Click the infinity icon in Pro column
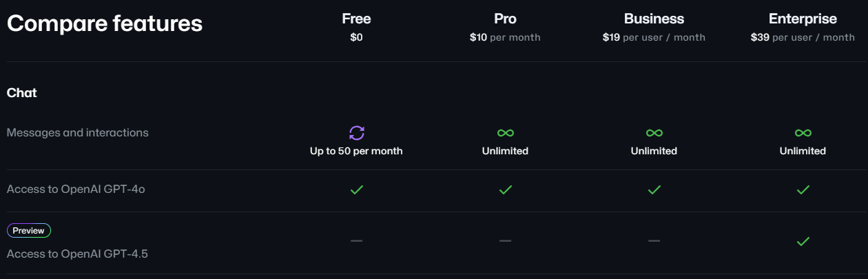Image resolution: width=868 pixels, height=279 pixels. [x=505, y=133]
